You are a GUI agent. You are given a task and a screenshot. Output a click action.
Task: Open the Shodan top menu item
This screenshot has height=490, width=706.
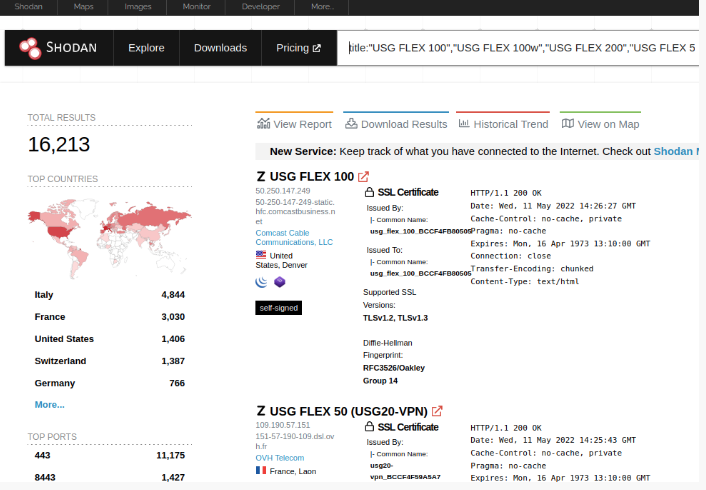tap(28, 6)
